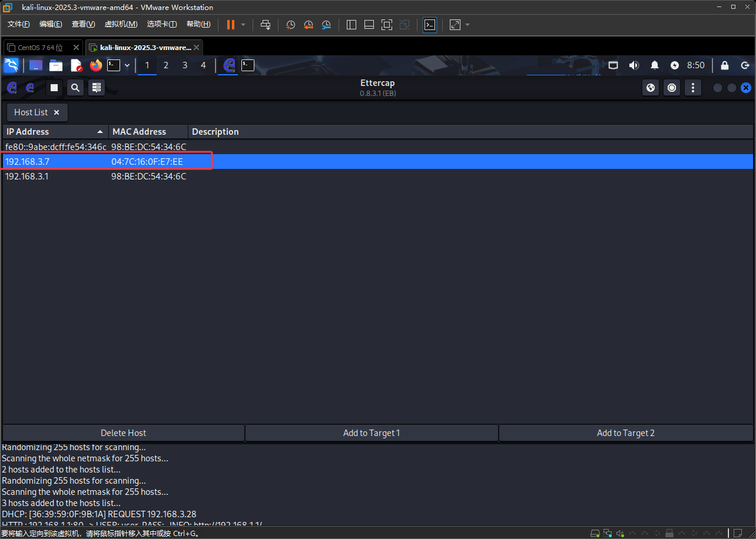Screen dimensions: 756x539
Task: Open the hosts list icon in Ettercap toolbar
Action: tap(97, 88)
